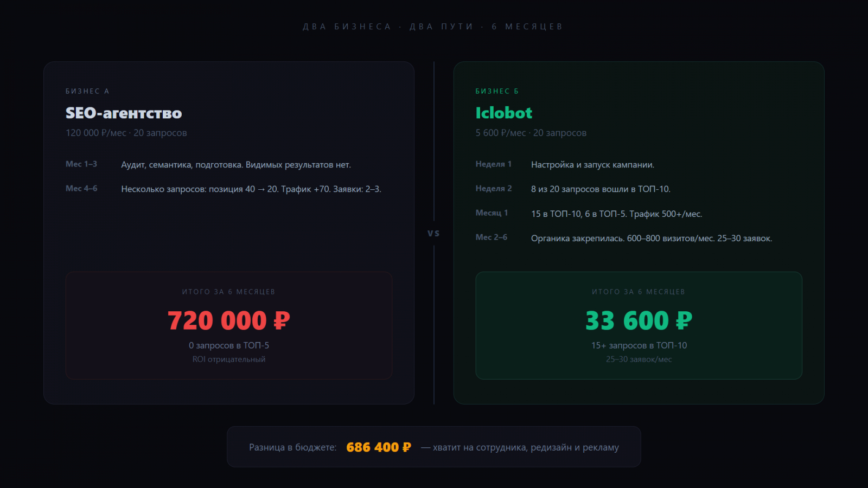This screenshot has width=868, height=488.
Task: Click the 686 400 ₽ budget difference
Action: click(378, 447)
